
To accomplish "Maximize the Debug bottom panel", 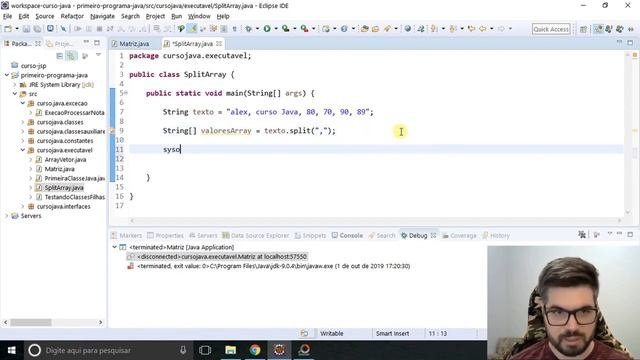I will 630,234.
